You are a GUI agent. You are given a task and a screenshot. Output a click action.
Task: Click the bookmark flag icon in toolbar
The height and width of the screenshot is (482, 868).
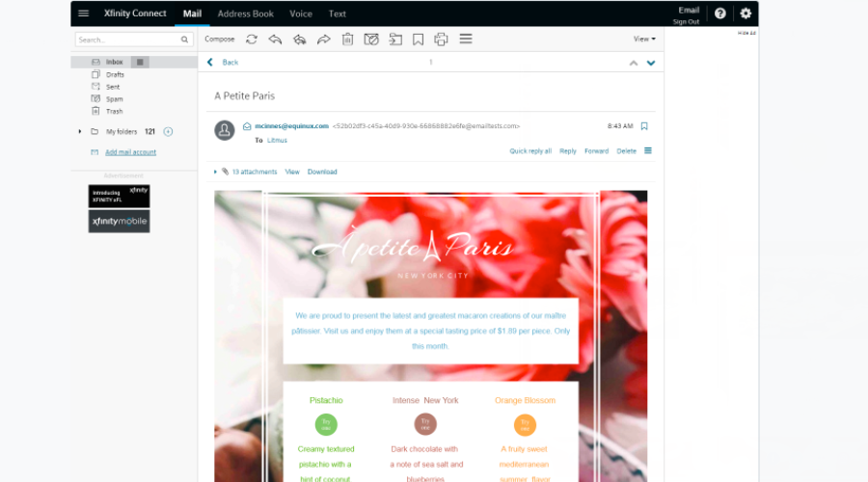[x=418, y=40]
